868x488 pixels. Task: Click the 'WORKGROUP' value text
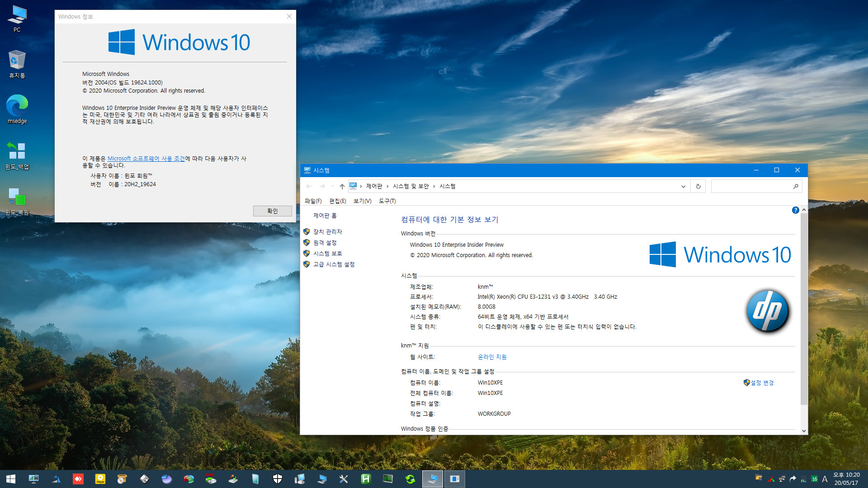pos(494,414)
